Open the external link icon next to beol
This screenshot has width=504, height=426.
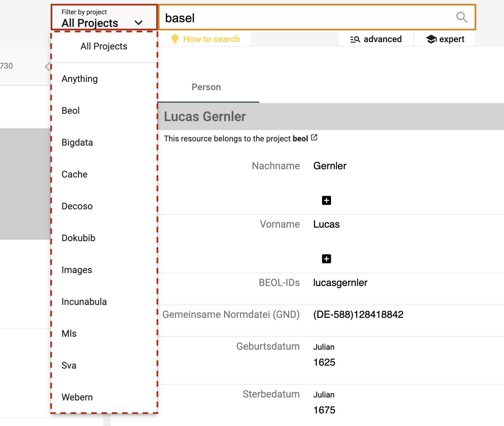click(x=314, y=137)
